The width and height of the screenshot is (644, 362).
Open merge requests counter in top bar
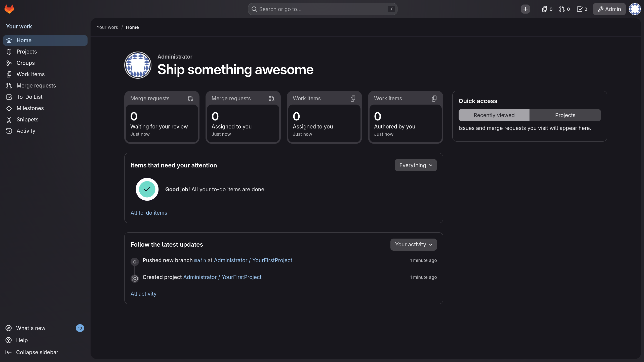pyautogui.click(x=565, y=9)
